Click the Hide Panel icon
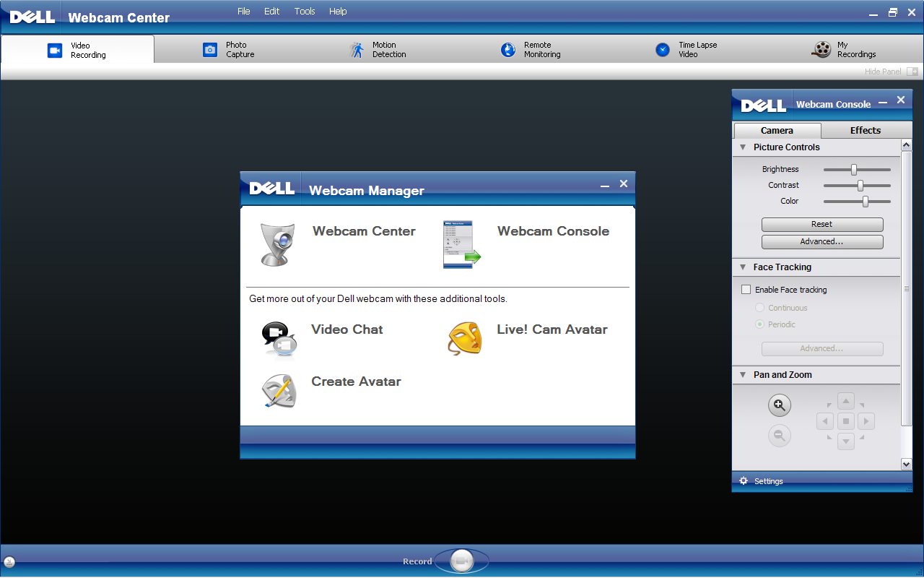Viewport: 924px width, 578px height. [912, 72]
